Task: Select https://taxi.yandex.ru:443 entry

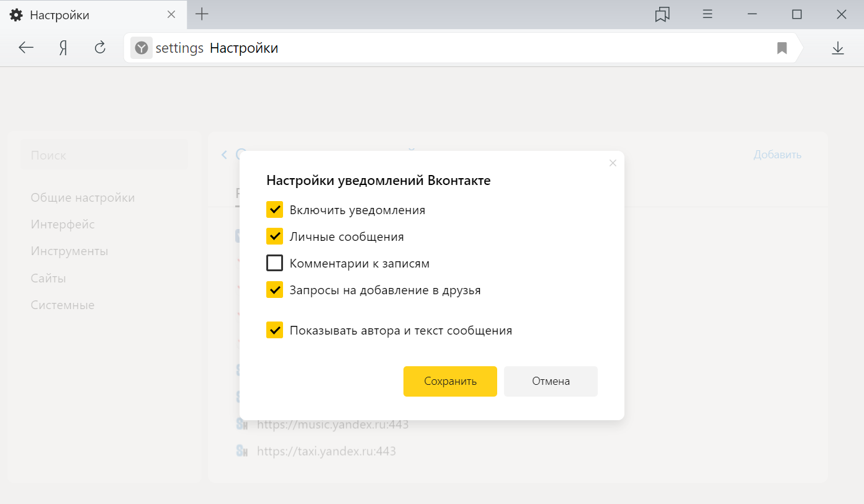Action: (x=326, y=451)
